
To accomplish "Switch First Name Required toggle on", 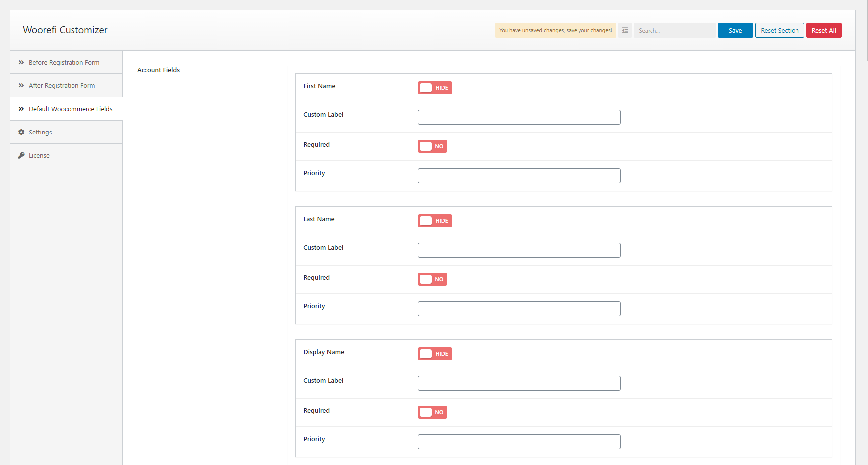I will coord(432,146).
